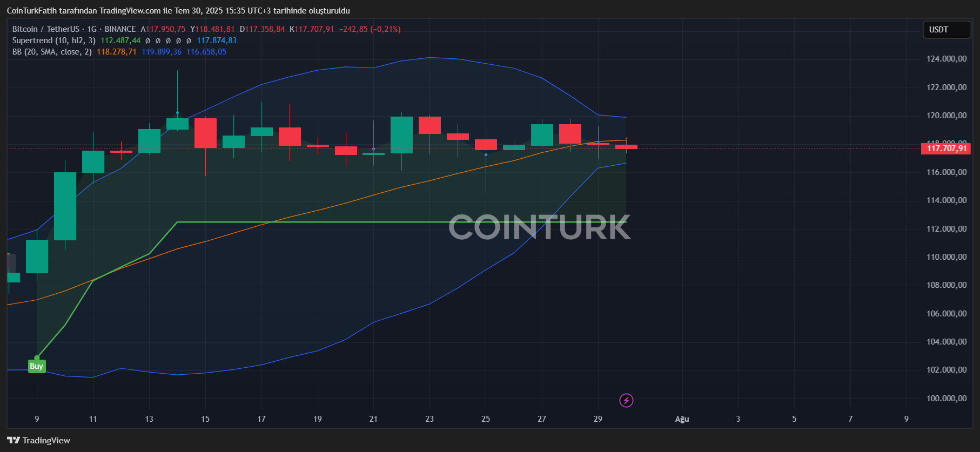
Task: Click the change value −242,85 (−0,21%)
Action: click(370, 29)
